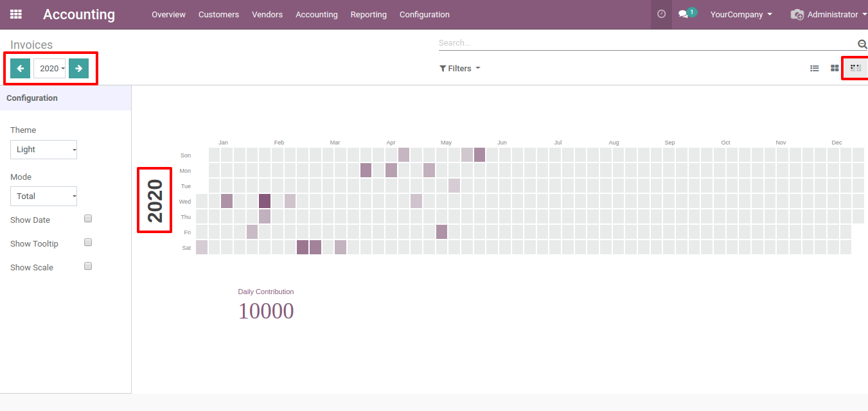868x411 pixels.
Task: Open the Theme dropdown set to Light
Action: [x=44, y=150]
